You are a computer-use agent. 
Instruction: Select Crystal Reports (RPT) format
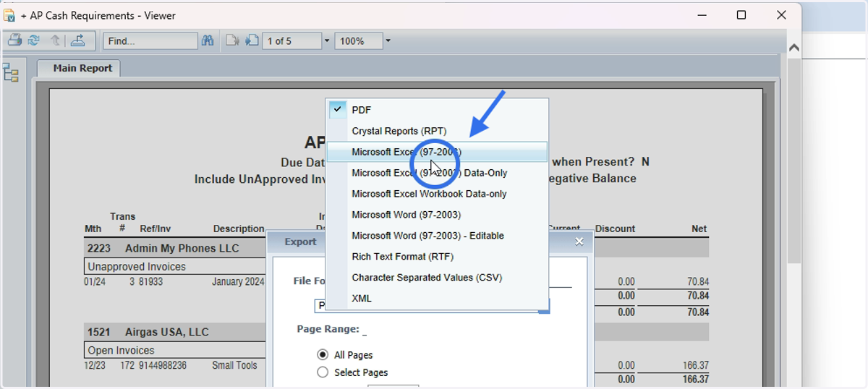(437, 131)
